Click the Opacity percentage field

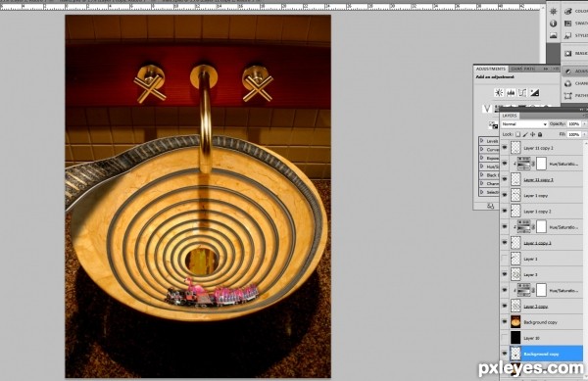(573, 124)
